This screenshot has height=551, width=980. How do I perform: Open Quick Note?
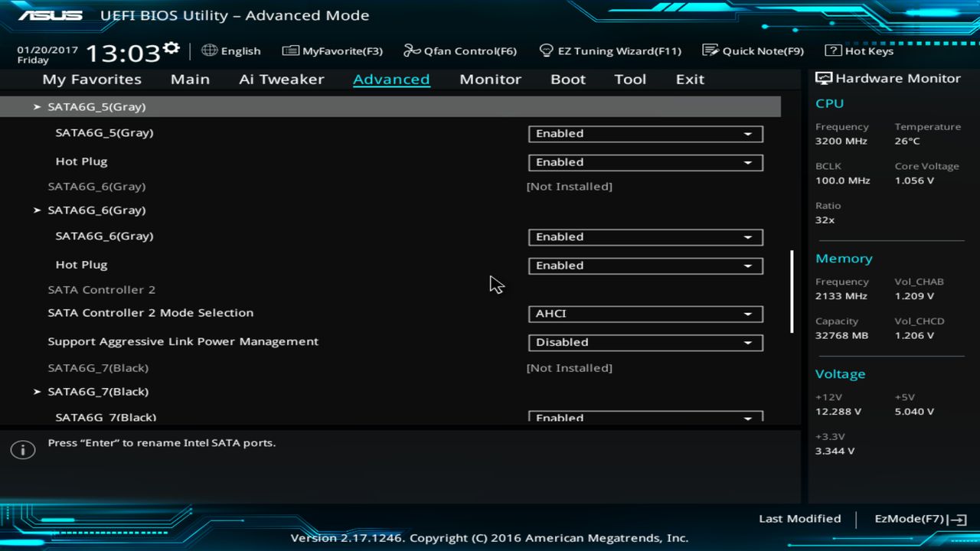tap(754, 51)
